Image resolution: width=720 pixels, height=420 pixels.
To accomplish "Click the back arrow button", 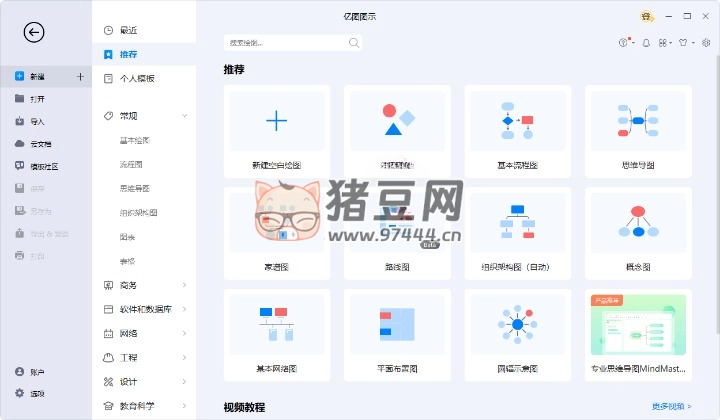I will click(34, 32).
